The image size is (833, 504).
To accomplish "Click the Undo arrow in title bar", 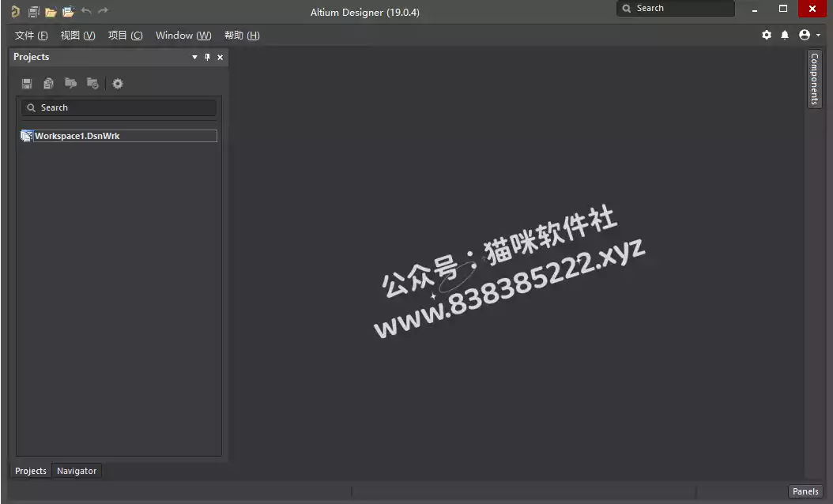I will tap(86, 10).
